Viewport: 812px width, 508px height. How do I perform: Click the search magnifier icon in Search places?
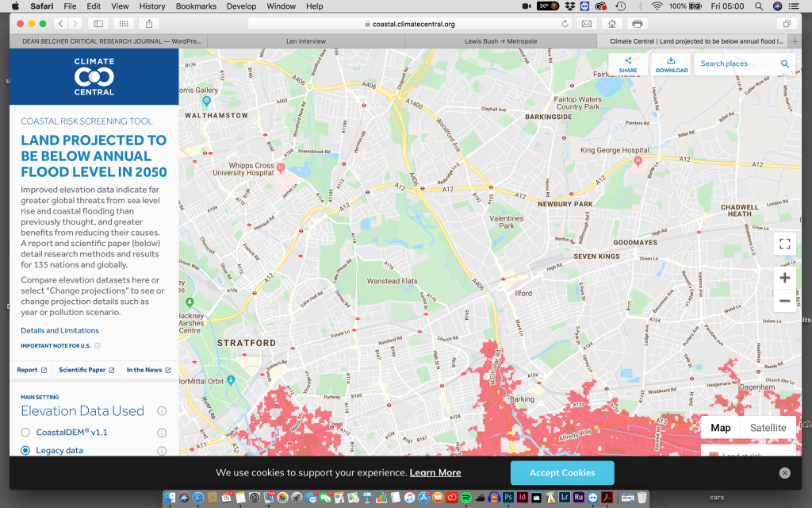pos(784,64)
